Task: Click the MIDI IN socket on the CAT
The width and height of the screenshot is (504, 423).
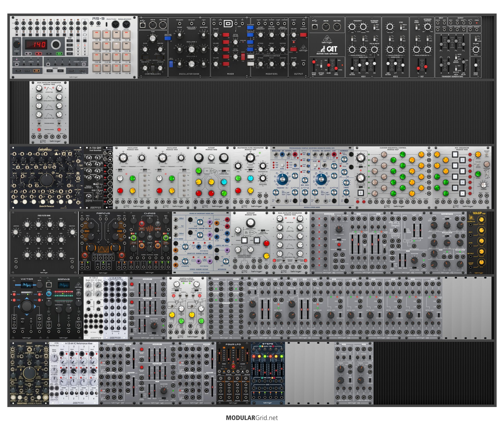Action: 326,27
